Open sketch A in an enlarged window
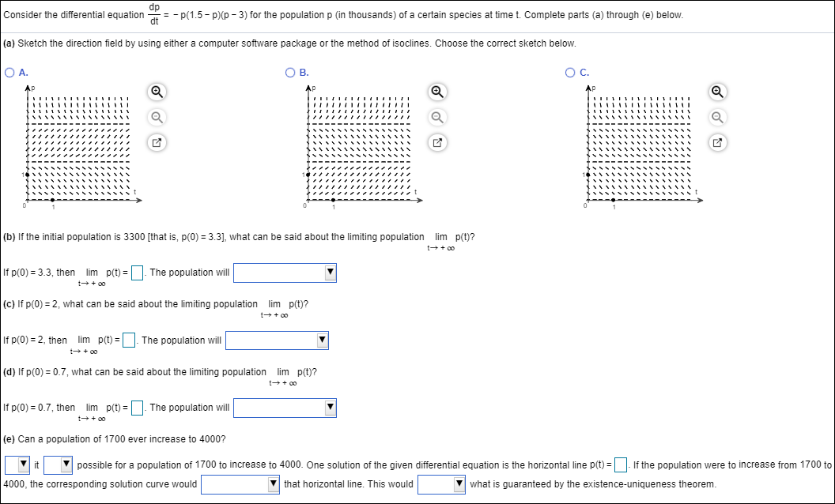 [156, 142]
